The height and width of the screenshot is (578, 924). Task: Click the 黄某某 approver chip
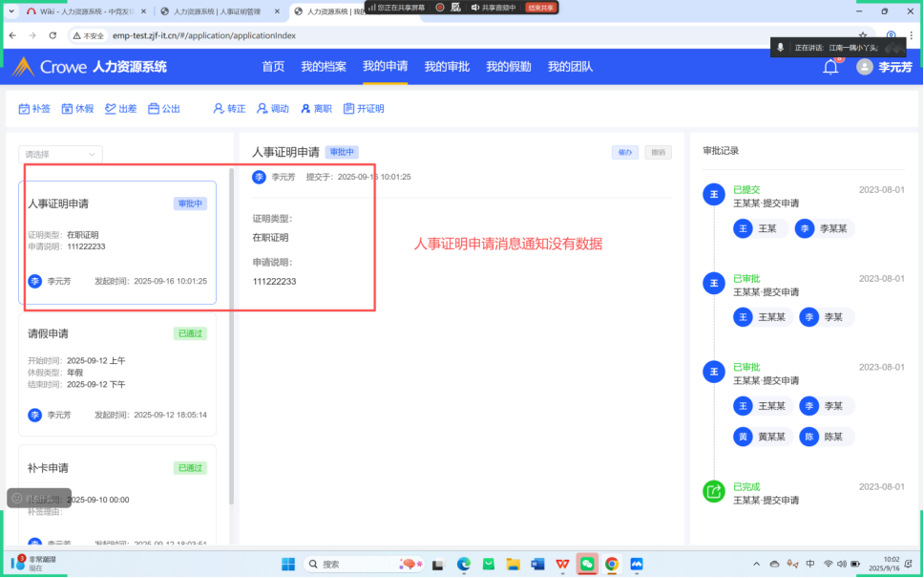point(763,437)
